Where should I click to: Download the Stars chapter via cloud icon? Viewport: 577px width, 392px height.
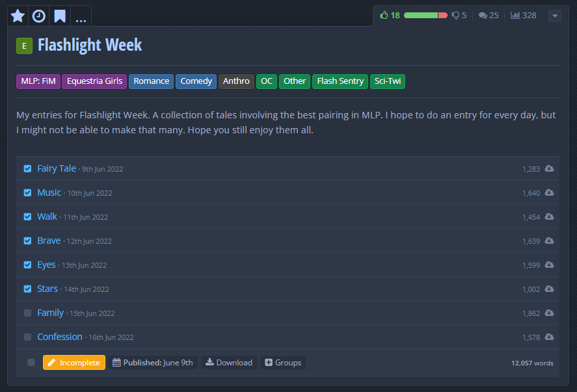coord(550,289)
